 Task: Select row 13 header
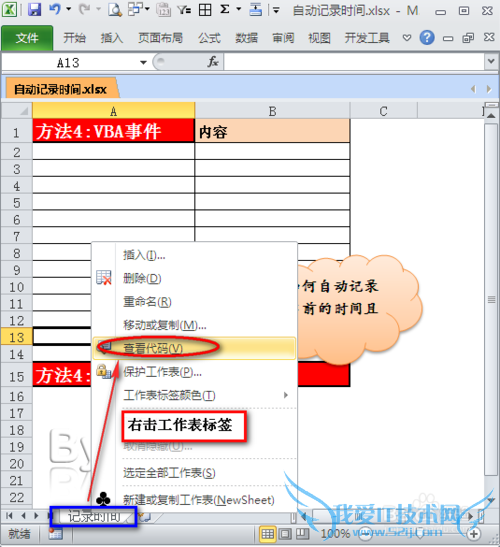[x=17, y=337]
